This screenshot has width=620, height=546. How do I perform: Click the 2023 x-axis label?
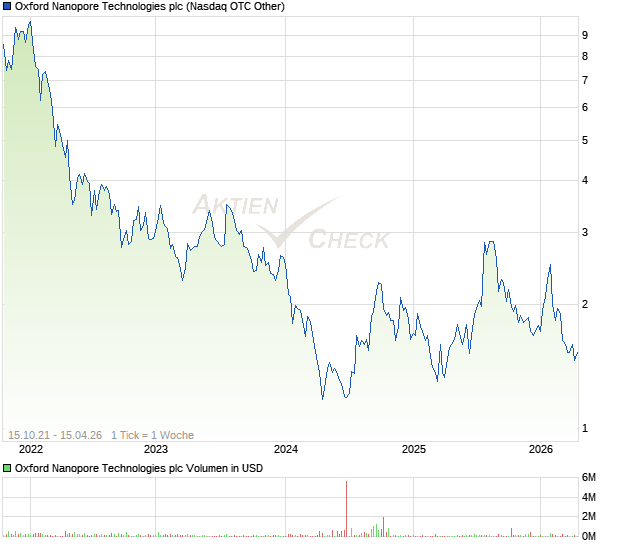click(156, 450)
